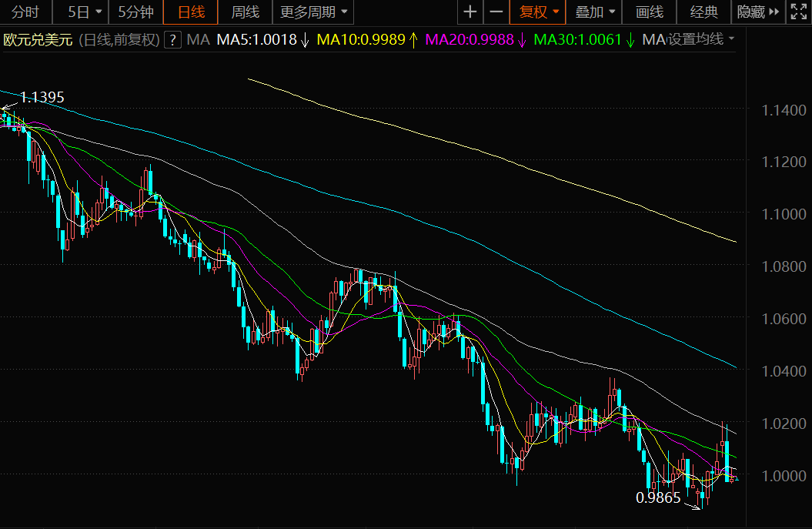Open 更多周期 more periods dropdown
This screenshot has width=812, height=529.
pos(313,12)
